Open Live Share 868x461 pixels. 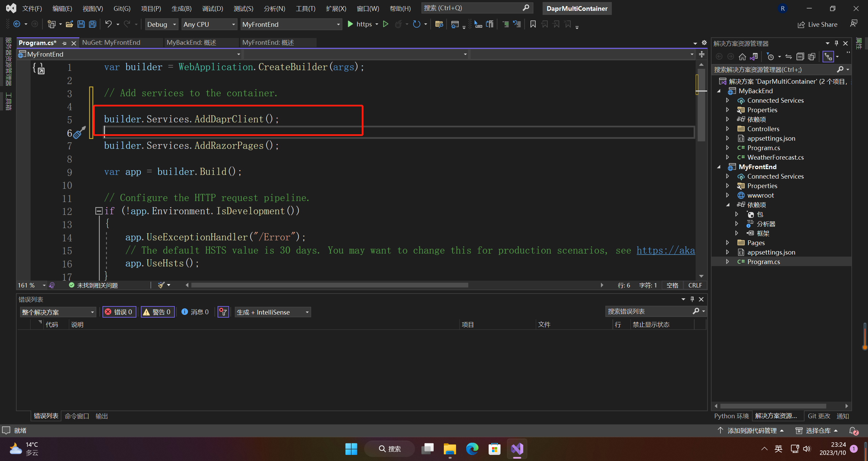(x=818, y=24)
